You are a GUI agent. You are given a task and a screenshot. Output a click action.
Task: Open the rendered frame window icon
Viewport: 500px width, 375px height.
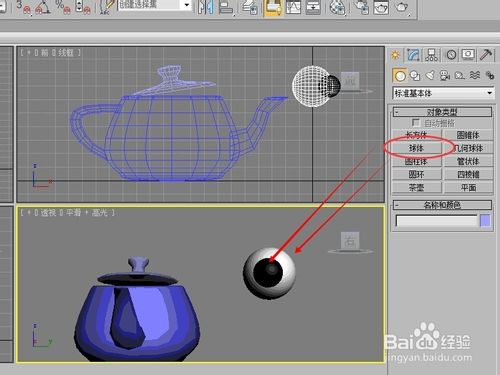[x=381, y=7]
